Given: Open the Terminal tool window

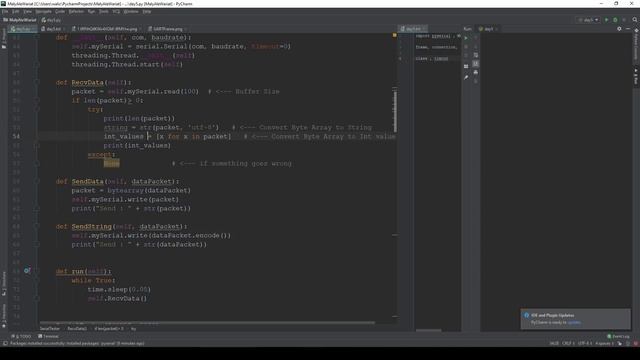Looking at the screenshot, I should click(x=48, y=336).
